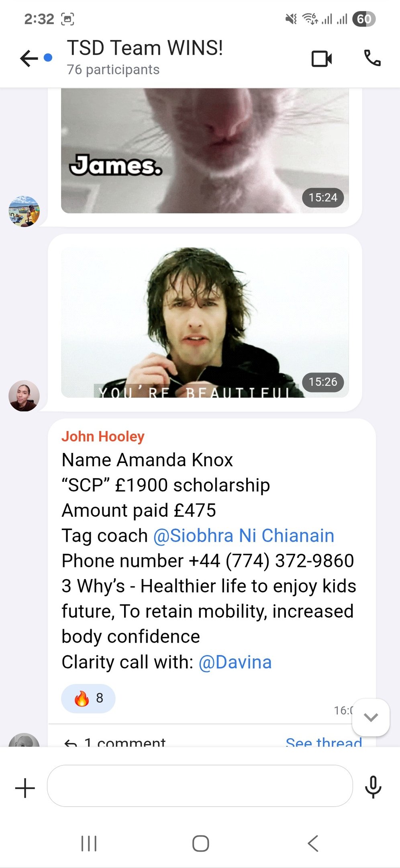Open the James cat GIF
Image resolution: width=400 pixels, height=868 pixels.
pyautogui.click(x=205, y=151)
